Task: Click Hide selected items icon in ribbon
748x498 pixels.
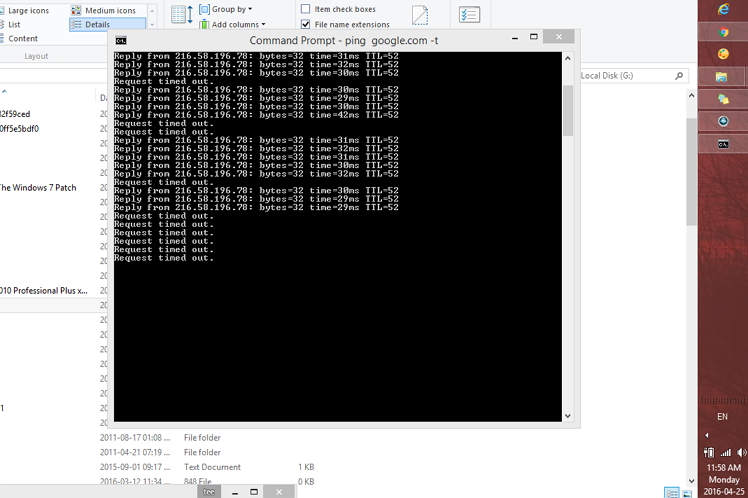Action: coord(420,15)
